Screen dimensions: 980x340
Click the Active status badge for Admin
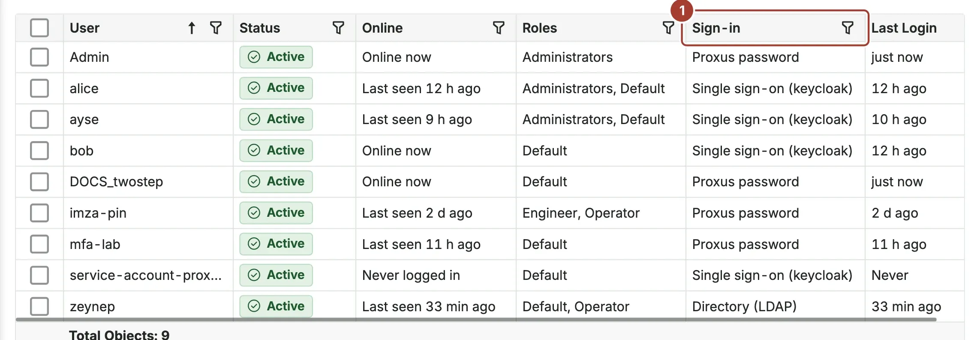[x=276, y=57]
